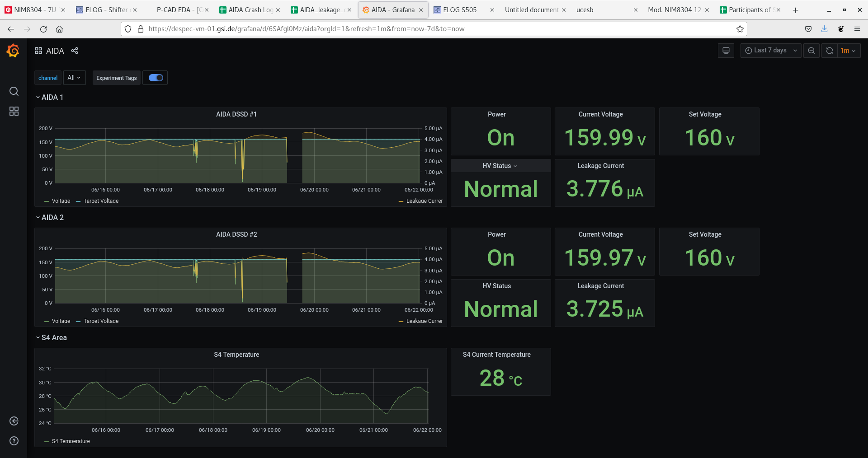Switch to the Untitled document tab

(535, 10)
